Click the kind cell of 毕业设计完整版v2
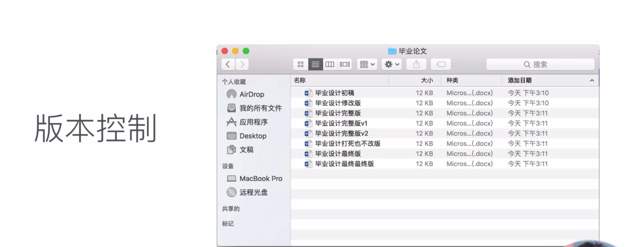 click(469, 134)
